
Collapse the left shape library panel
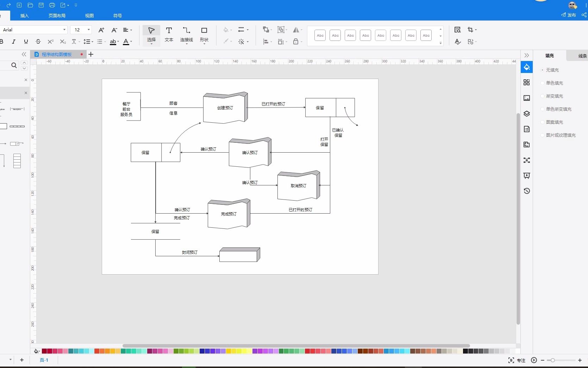pyautogui.click(x=24, y=54)
